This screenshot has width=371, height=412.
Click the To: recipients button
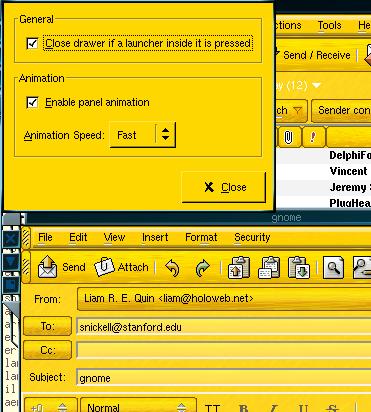tap(48, 326)
